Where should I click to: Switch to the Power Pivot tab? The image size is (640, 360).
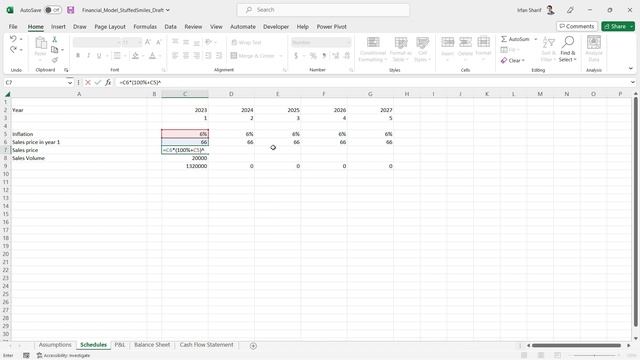tap(331, 27)
